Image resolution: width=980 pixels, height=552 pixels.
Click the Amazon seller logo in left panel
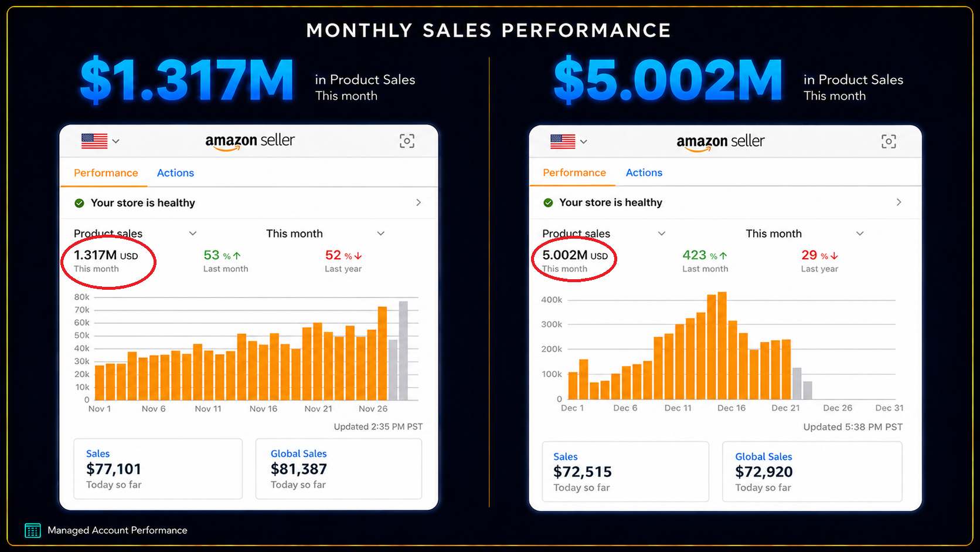pyautogui.click(x=250, y=141)
